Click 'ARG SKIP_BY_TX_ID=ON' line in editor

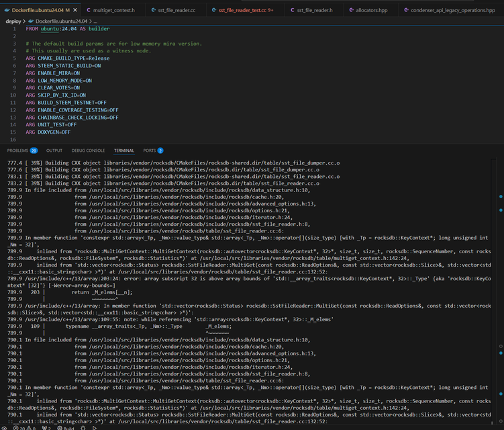(56, 95)
